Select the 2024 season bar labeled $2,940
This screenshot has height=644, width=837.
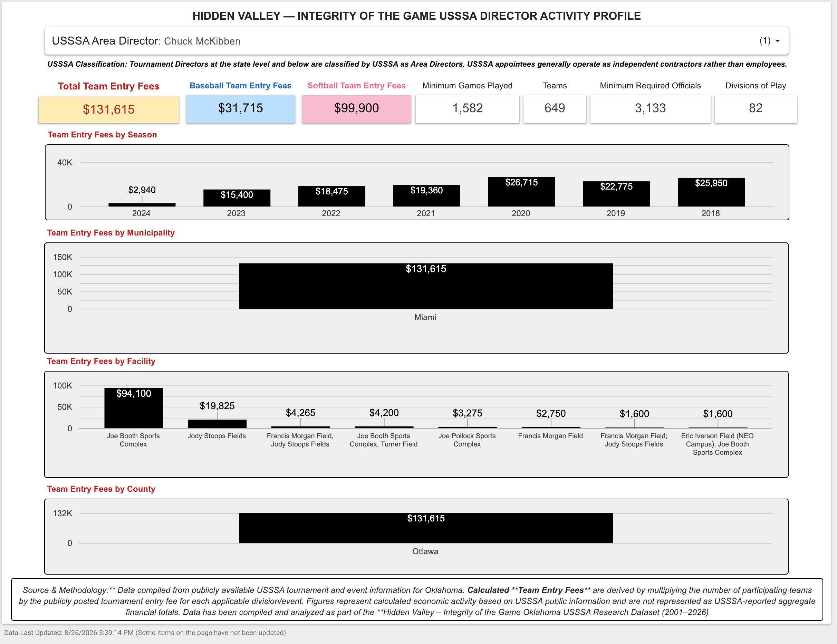tap(142, 205)
